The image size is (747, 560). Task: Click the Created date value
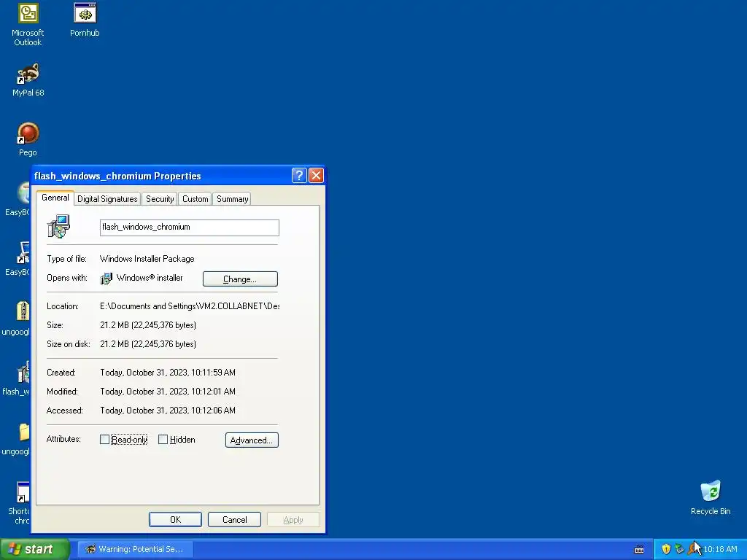pos(168,373)
